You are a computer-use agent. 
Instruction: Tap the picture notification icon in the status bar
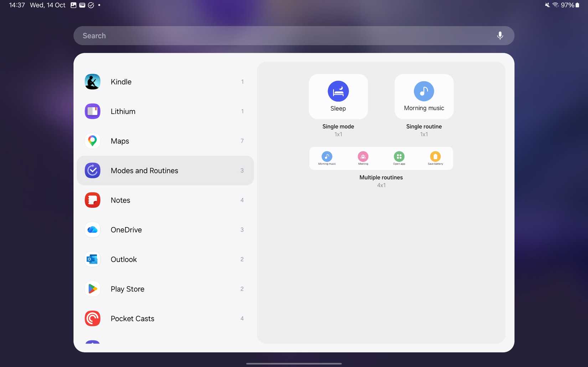coord(73,5)
